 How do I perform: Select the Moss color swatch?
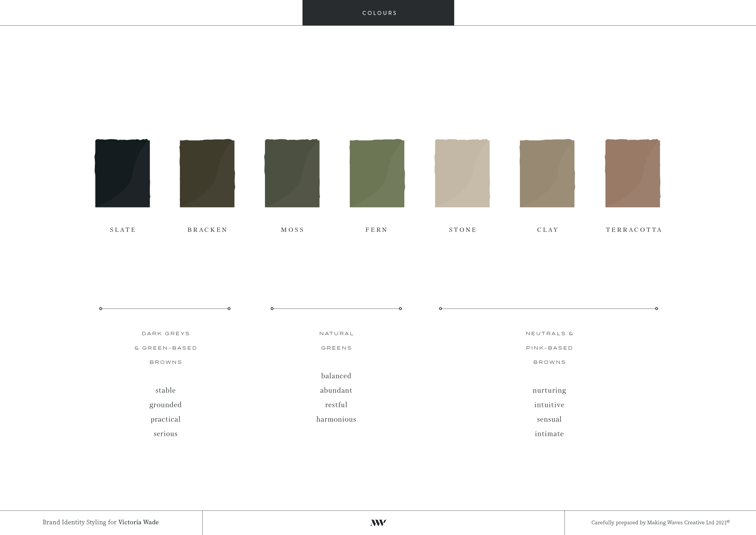pos(292,173)
